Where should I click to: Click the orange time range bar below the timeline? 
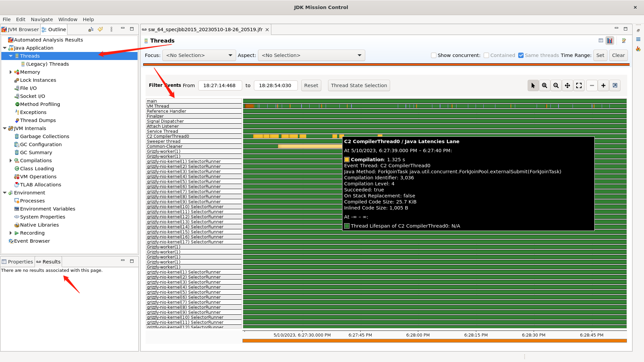434,341
